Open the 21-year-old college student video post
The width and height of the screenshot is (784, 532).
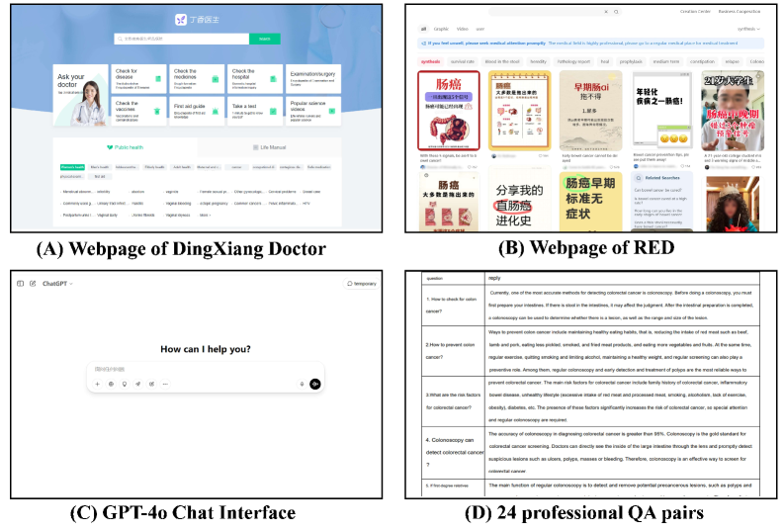[x=733, y=110]
